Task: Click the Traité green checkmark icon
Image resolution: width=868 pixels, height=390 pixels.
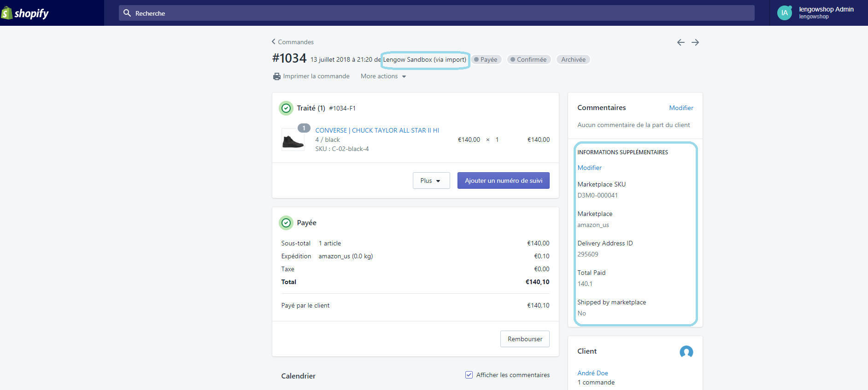Action: (286, 108)
